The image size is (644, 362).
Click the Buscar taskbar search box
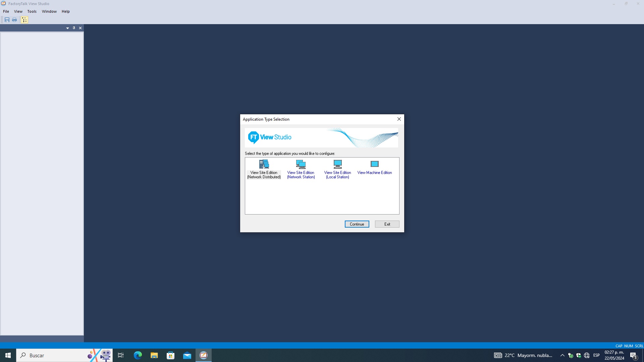64,355
